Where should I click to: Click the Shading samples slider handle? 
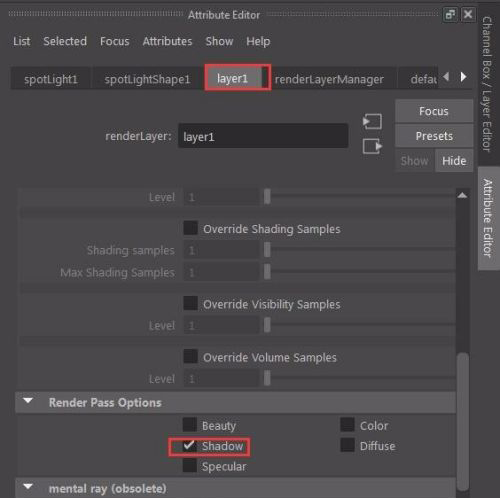[x=267, y=250]
